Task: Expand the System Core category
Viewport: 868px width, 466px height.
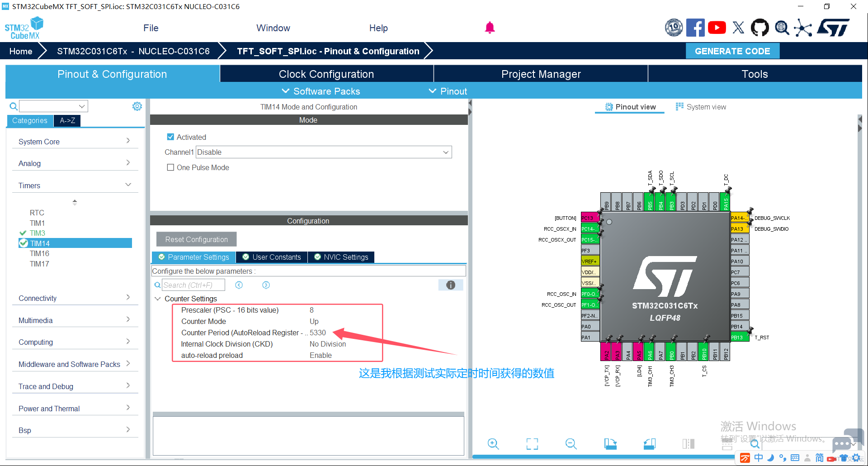Action: tap(75, 142)
